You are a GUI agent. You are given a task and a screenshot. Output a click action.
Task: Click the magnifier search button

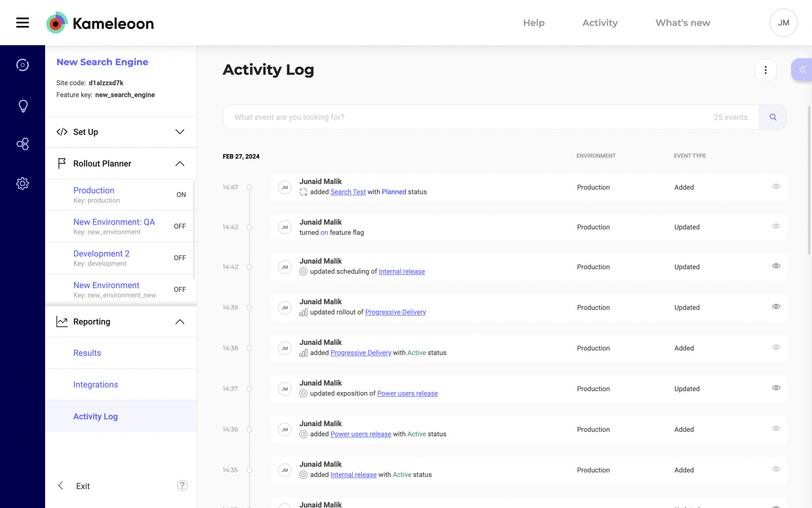pyautogui.click(x=773, y=117)
